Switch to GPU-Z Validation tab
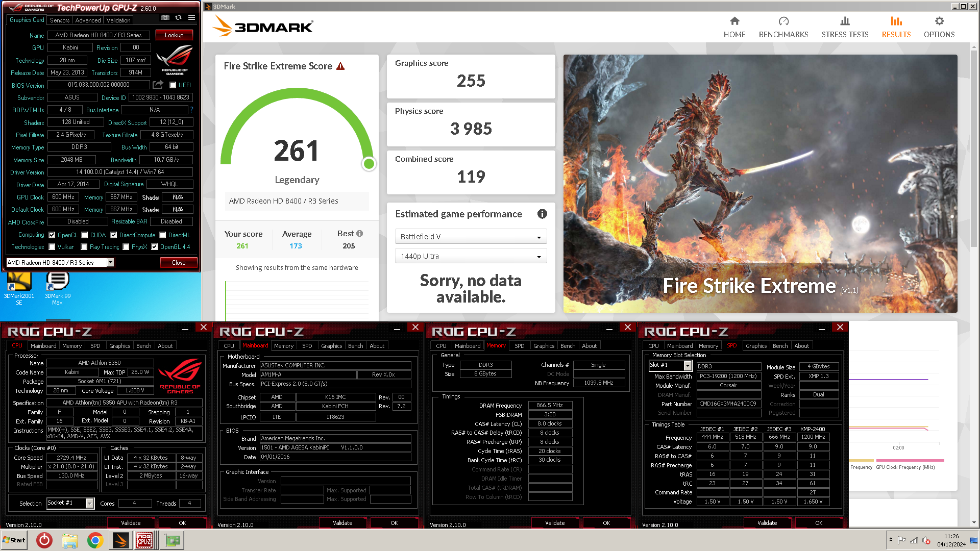This screenshot has width=980, height=551. (x=118, y=20)
